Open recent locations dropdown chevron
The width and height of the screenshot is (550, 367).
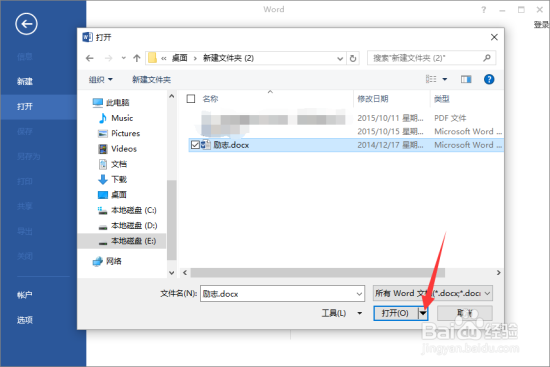(x=123, y=58)
